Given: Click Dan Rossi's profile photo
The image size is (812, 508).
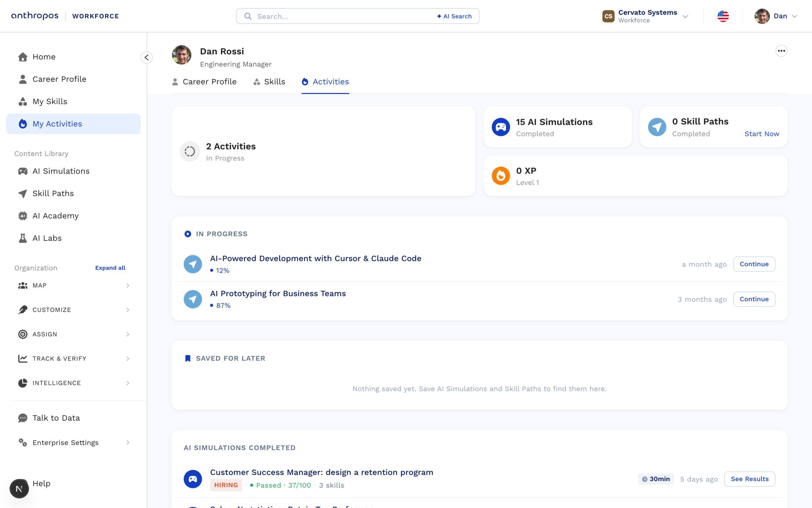Looking at the screenshot, I should pos(181,55).
